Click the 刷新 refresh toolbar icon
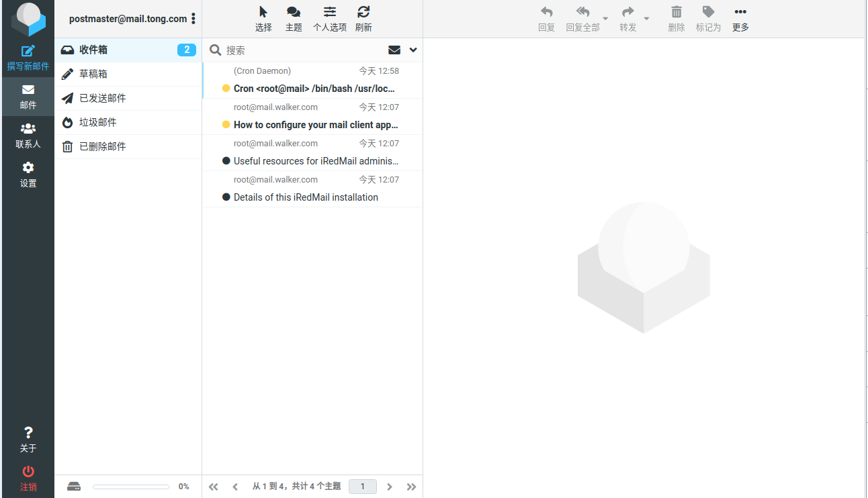Image resolution: width=868 pixels, height=498 pixels. (363, 18)
